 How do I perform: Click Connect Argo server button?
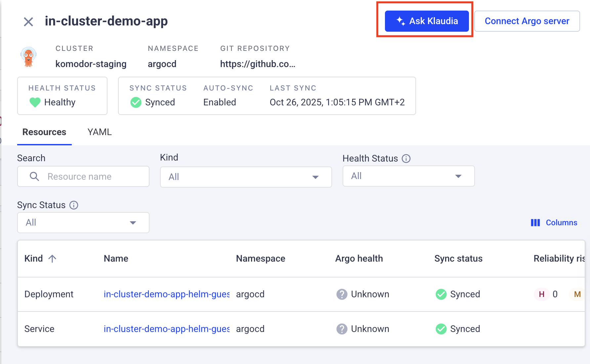(x=527, y=21)
